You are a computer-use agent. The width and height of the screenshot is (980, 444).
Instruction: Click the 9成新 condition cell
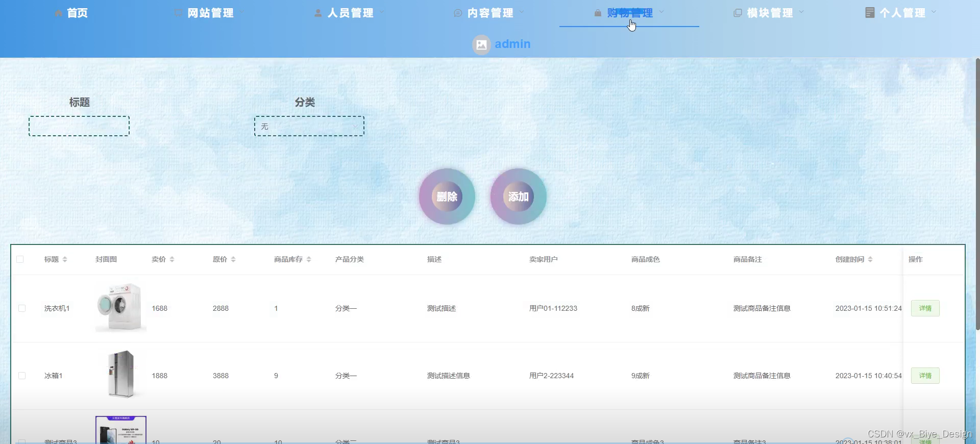(641, 376)
